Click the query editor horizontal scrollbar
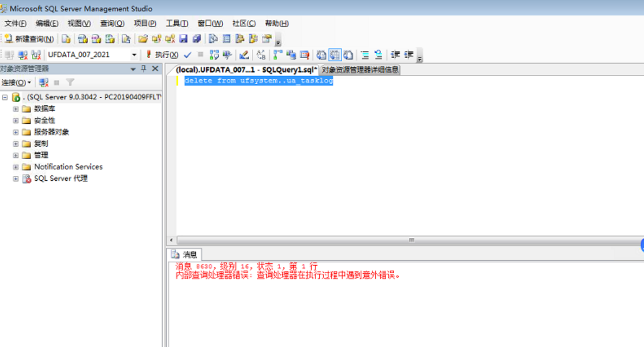The width and height of the screenshot is (644, 347). tap(411, 240)
